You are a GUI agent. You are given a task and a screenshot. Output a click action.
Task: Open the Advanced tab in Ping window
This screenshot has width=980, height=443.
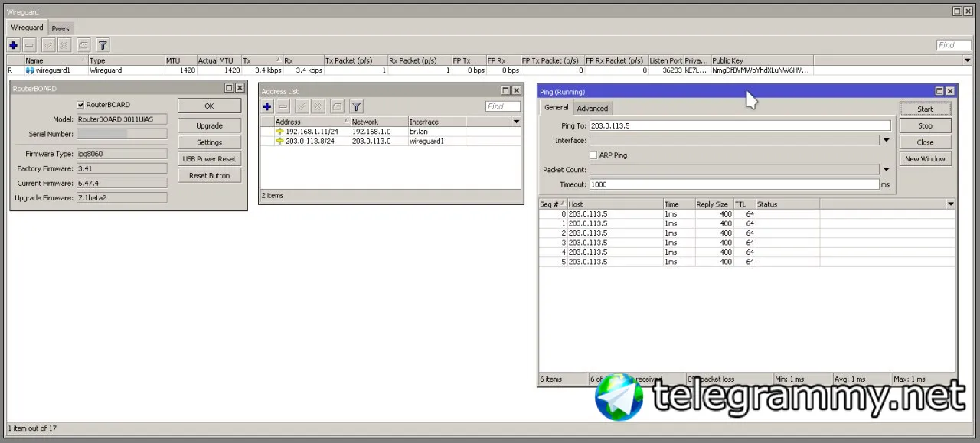(x=593, y=109)
